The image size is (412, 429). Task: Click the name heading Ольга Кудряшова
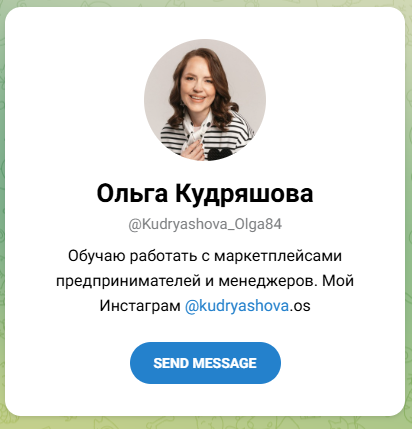tap(205, 193)
